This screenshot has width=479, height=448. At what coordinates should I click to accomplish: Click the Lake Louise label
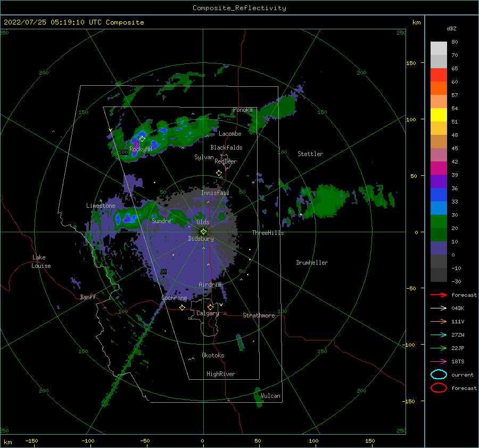[41, 262]
